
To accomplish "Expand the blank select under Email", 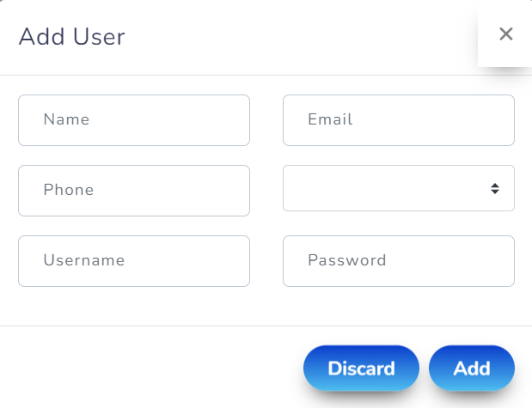I will tap(387, 188).
